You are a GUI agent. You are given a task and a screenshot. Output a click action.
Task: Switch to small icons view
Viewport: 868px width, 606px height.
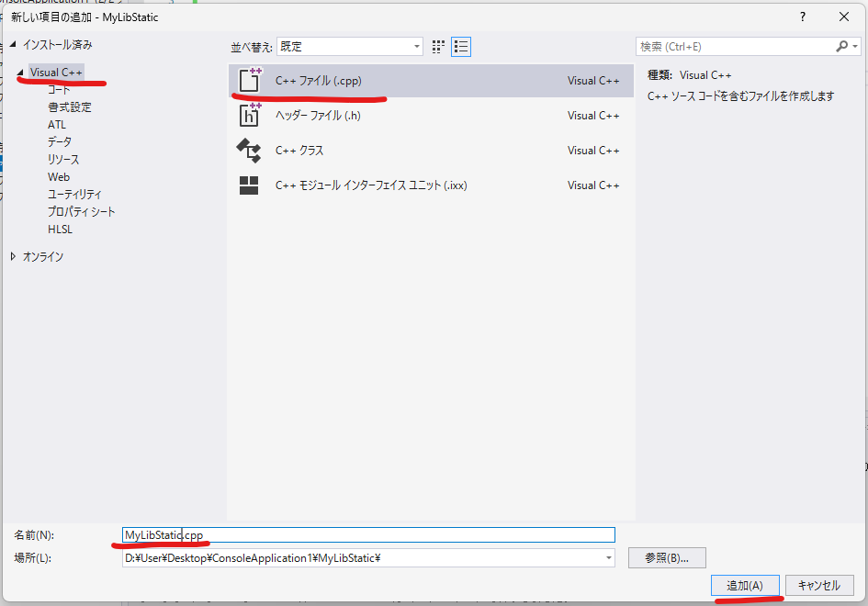[x=438, y=46]
